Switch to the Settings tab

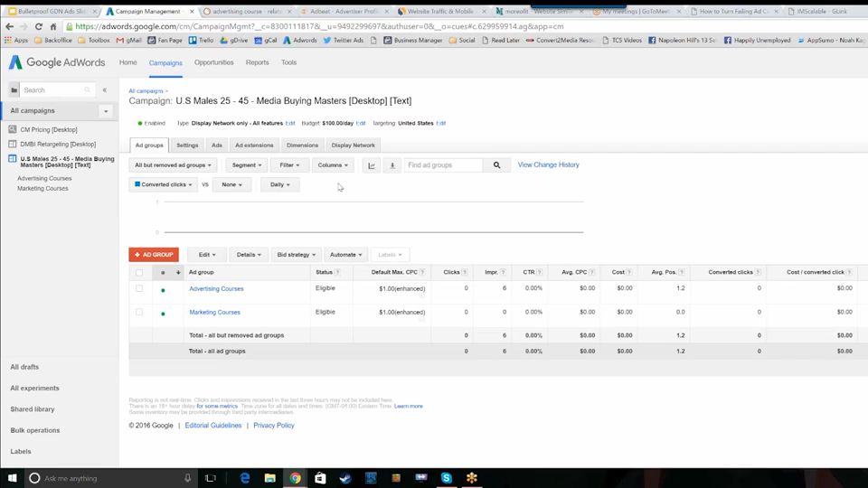pyautogui.click(x=187, y=145)
